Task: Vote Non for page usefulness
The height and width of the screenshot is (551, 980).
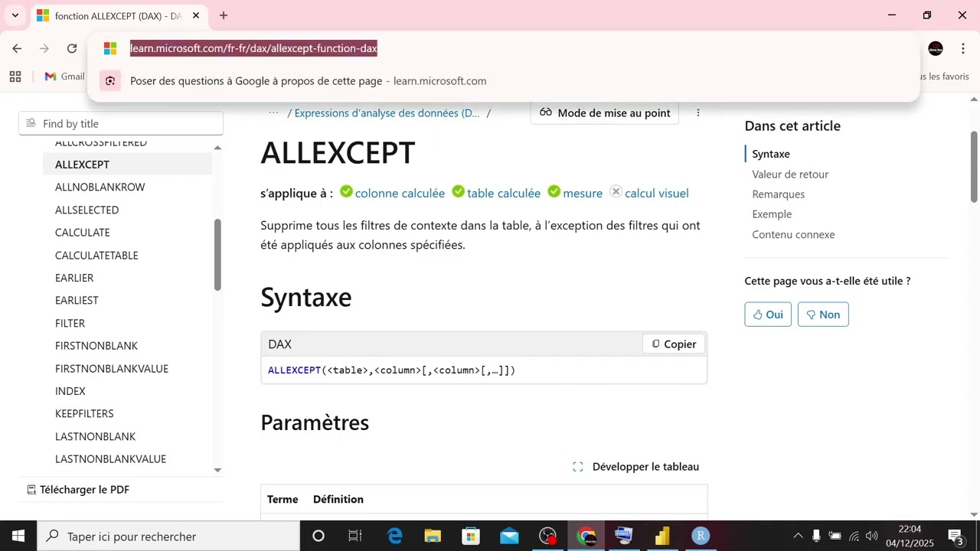Action: pyautogui.click(x=823, y=315)
